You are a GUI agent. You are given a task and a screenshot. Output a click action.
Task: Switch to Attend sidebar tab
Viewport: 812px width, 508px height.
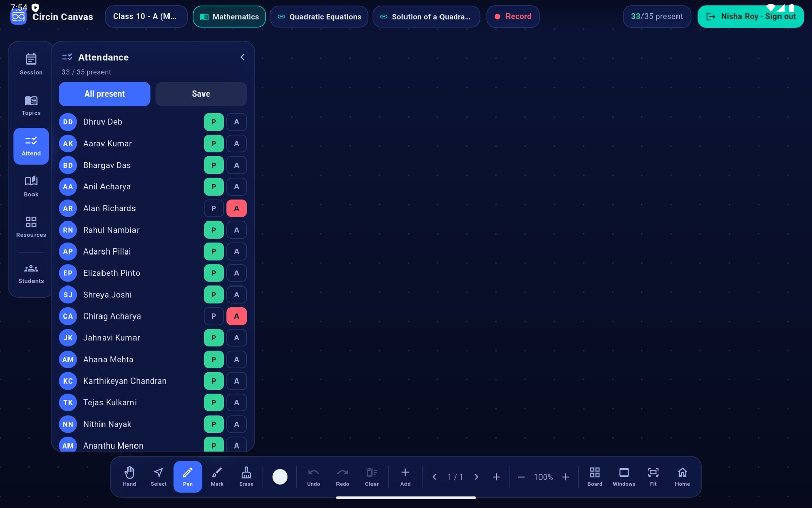[x=31, y=146]
